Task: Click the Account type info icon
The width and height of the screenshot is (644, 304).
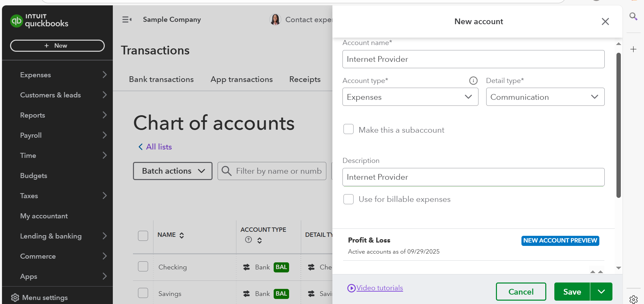Action: point(473,81)
